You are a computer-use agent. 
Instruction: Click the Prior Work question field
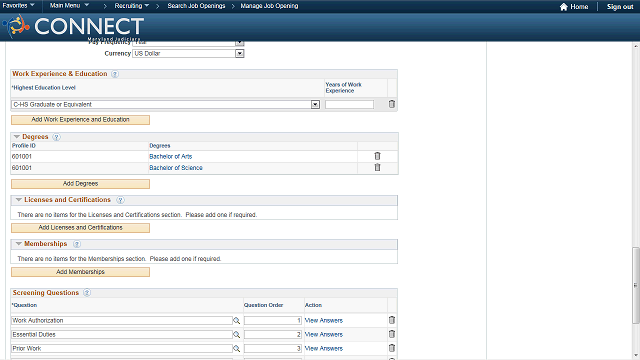(122, 349)
